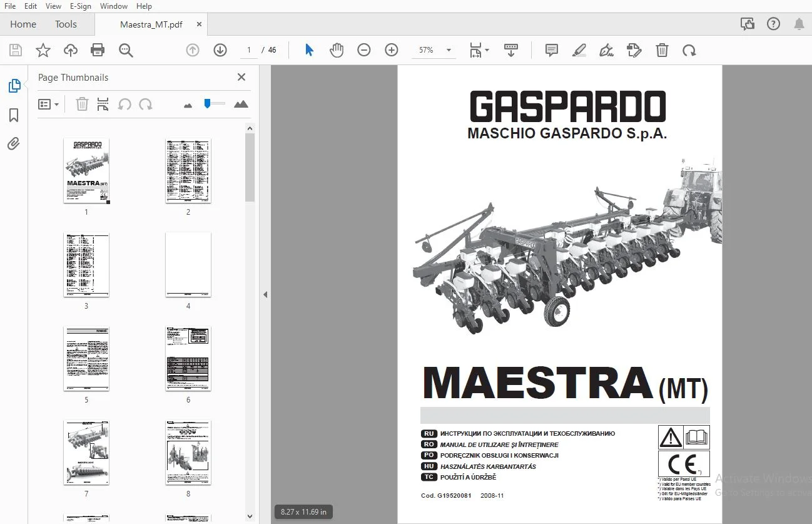The image size is (812, 524).
Task: Click the thumbnail panel scrollbar handle
Action: [x=250, y=168]
